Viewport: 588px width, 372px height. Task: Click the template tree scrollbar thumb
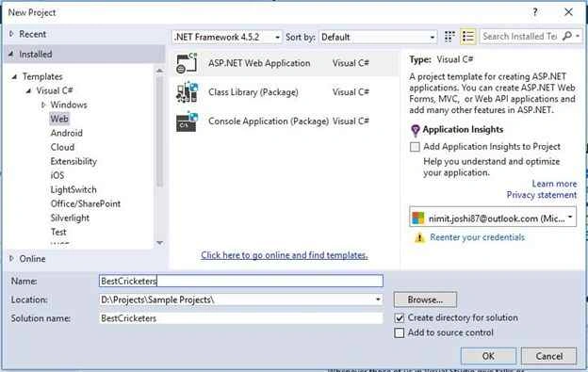click(x=159, y=131)
